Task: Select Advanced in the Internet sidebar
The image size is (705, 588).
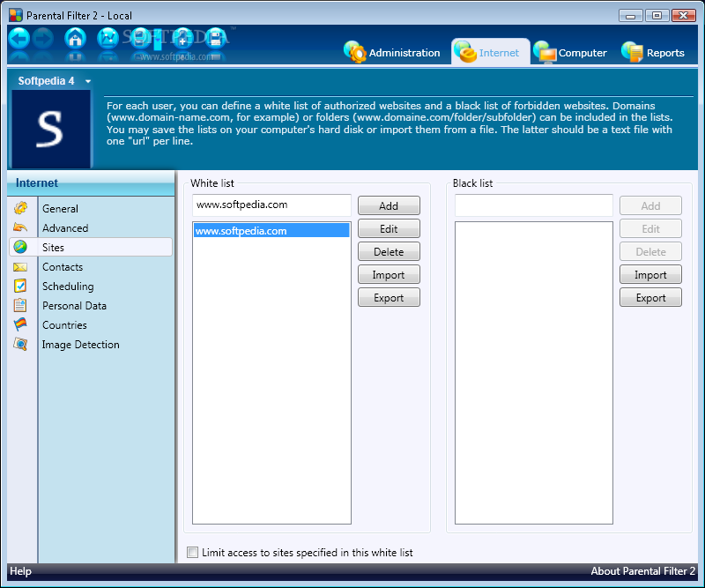Action: pos(65,228)
